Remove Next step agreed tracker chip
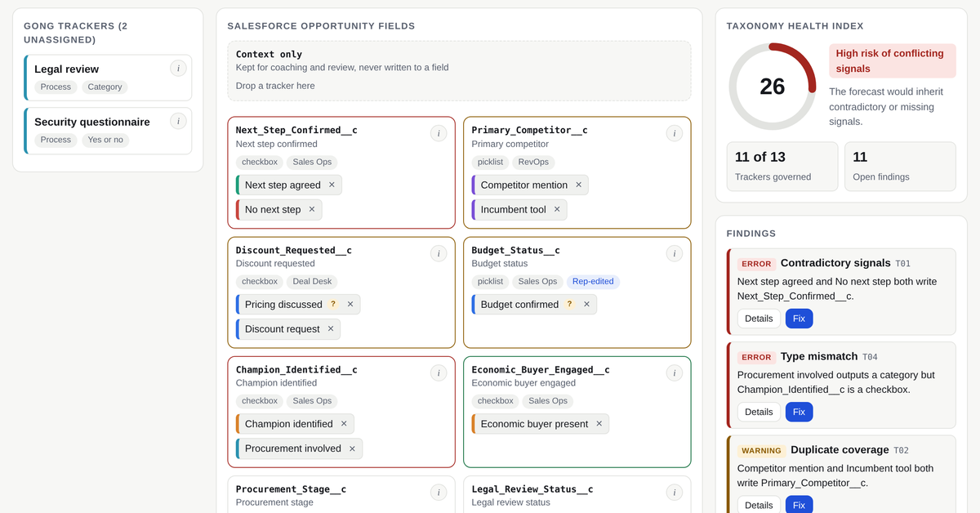Viewport: 980px width, 513px height. (x=332, y=185)
